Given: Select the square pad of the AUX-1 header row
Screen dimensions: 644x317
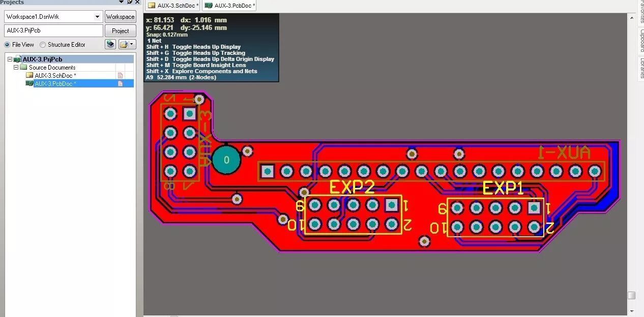Looking at the screenshot, I should (x=268, y=171).
